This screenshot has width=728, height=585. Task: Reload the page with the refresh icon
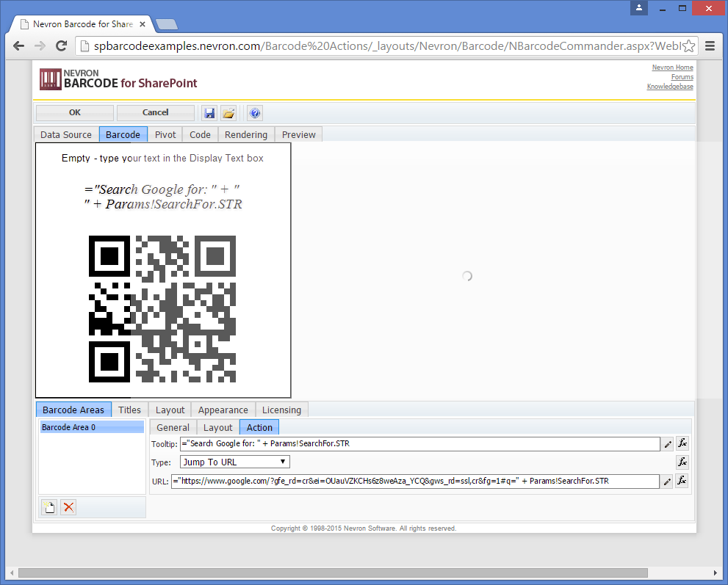(61, 46)
